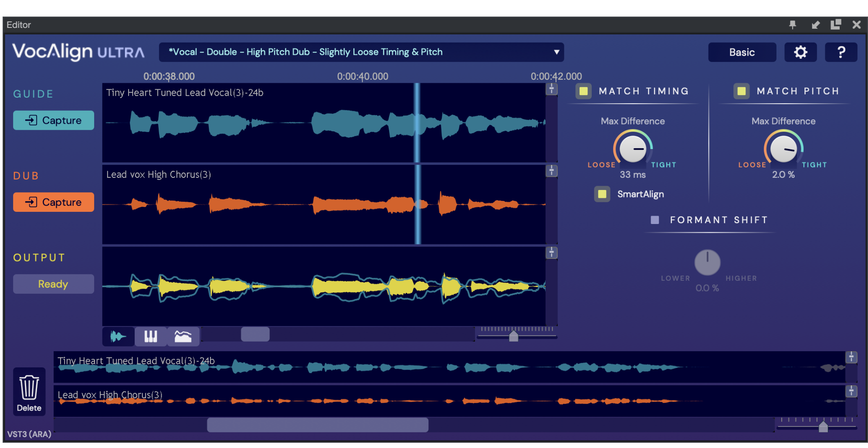Click the 0:00:42.000 timeline marker

pyautogui.click(x=556, y=77)
